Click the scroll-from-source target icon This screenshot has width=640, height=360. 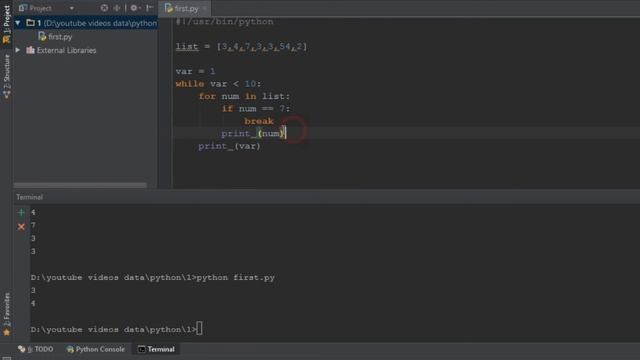click(104, 8)
